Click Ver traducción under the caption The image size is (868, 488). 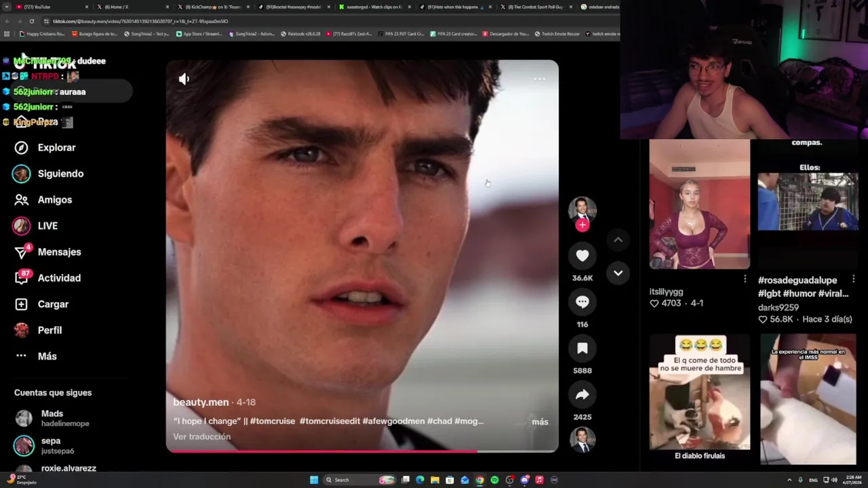point(201,436)
